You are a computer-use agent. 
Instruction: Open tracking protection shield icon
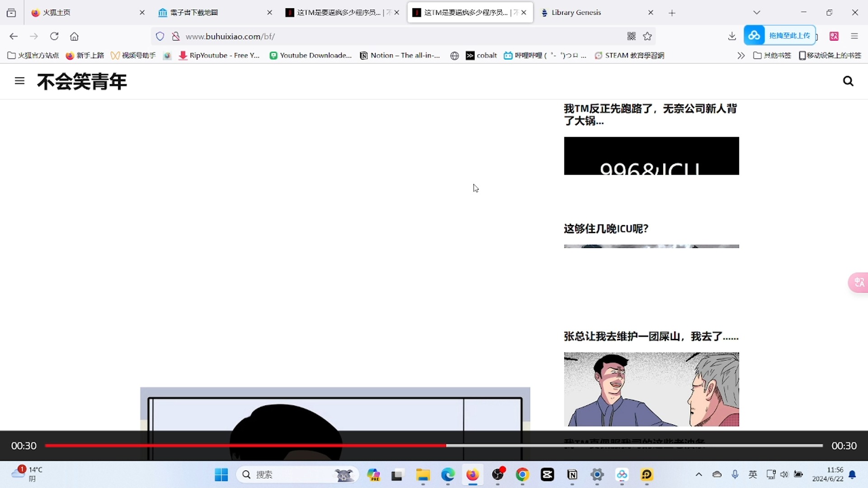[x=160, y=36]
